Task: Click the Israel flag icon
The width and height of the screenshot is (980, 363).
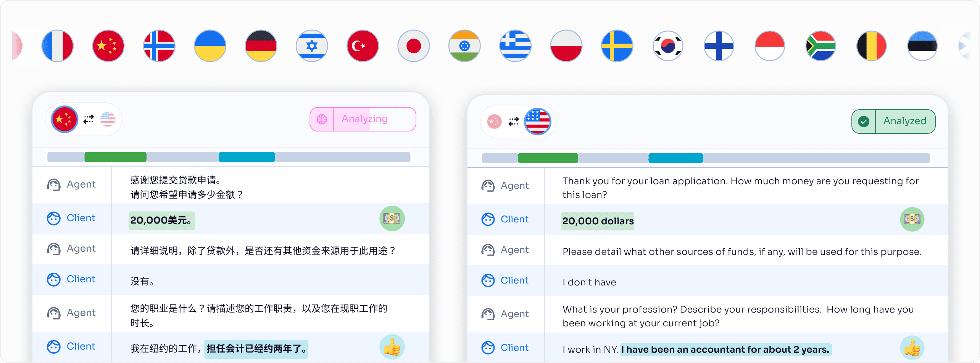Action: point(312,46)
